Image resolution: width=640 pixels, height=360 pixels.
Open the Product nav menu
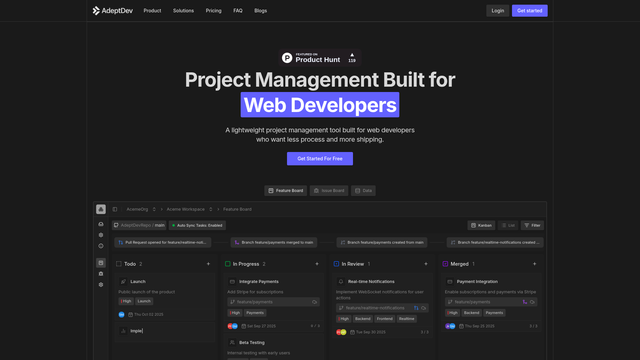coord(152,11)
